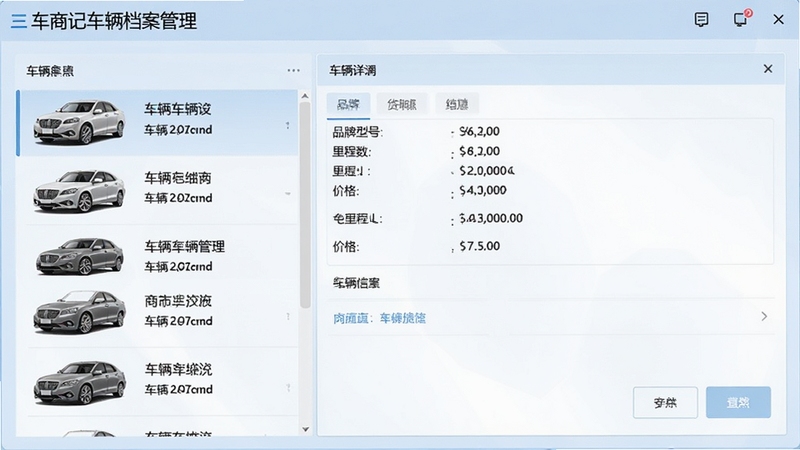Screen dimensions: 800x450
Task: Select the fifth vehicle row in list
Action: click(x=158, y=380)
